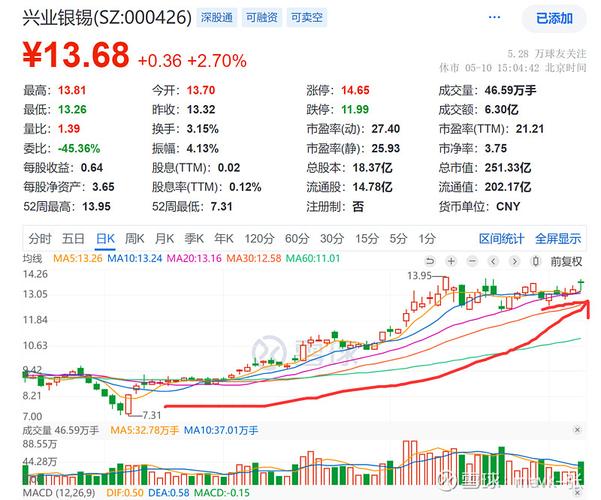Click stock title 兴业银锡(SZ:000426)

click(x=107, y=17)
